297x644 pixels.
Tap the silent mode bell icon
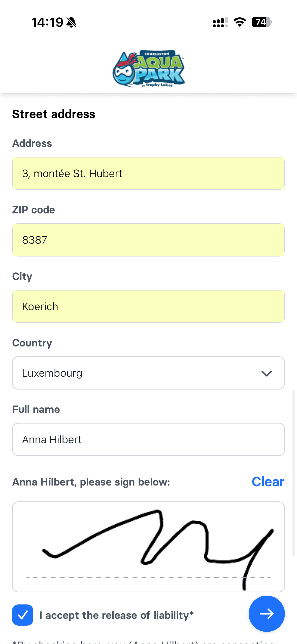[72, 22]
